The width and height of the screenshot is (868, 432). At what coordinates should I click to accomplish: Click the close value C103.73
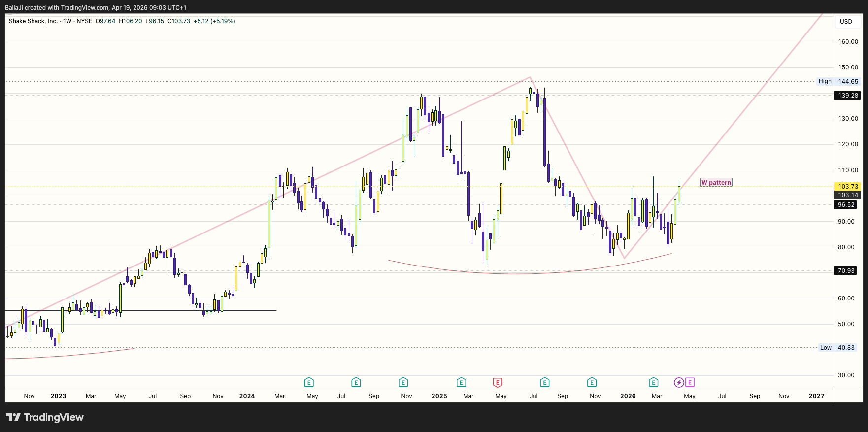(179, 21)
